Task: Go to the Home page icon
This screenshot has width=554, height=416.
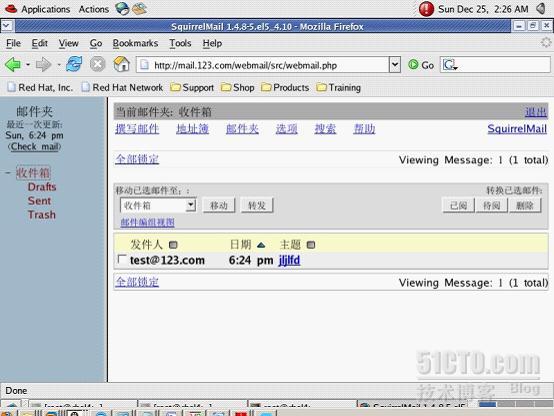Action: [121, 64]
